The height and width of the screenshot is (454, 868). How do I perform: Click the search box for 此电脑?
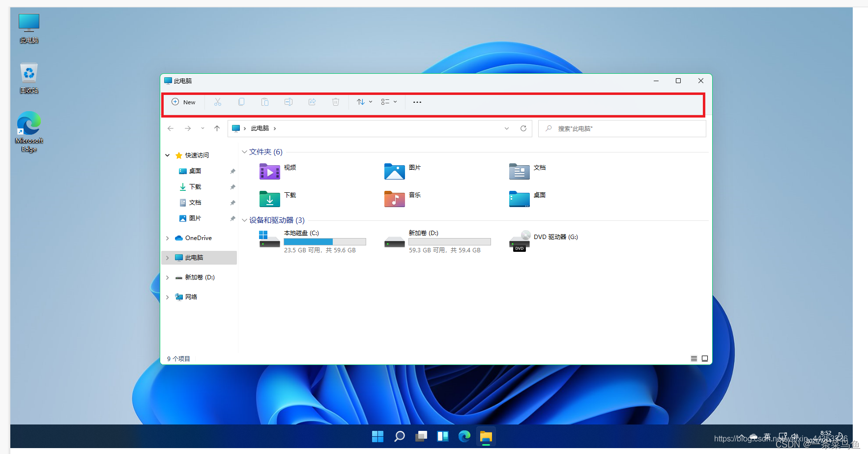click(622, 128)
